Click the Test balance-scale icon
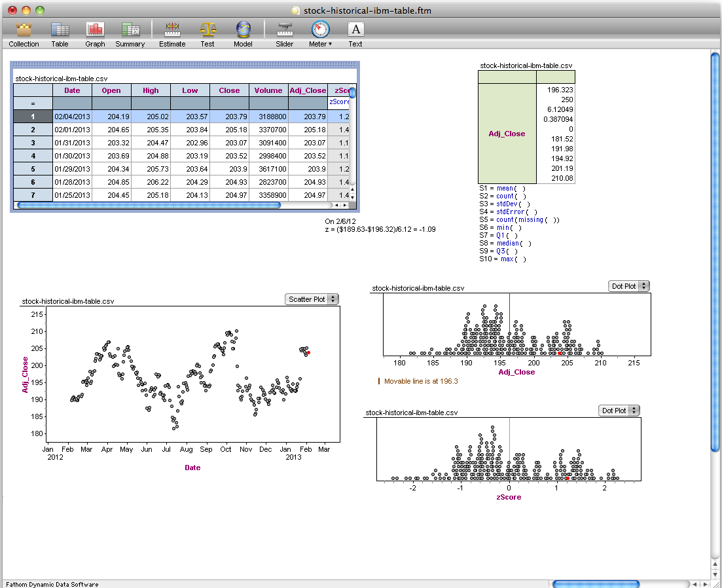The image size is (722, 588). 208,30
